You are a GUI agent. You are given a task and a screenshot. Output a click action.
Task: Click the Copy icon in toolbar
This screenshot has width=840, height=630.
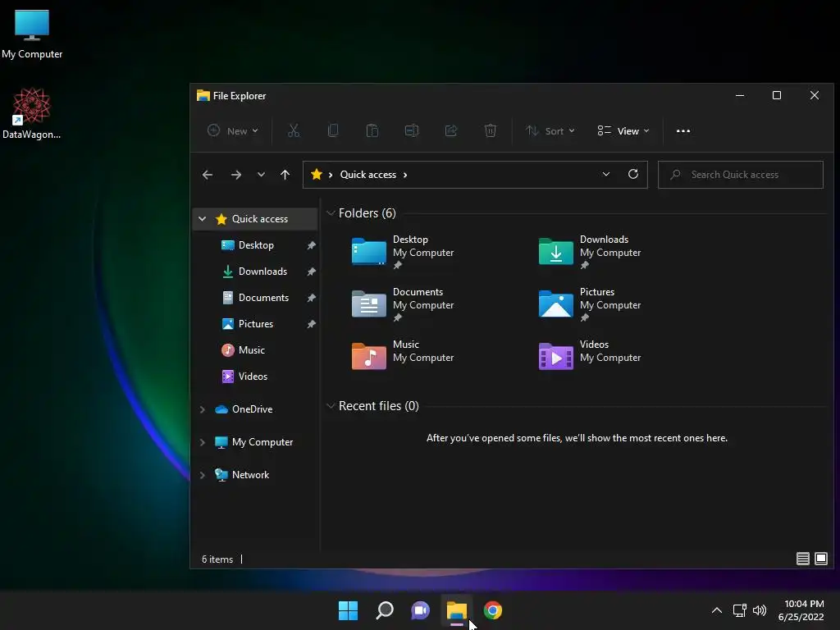333,130
